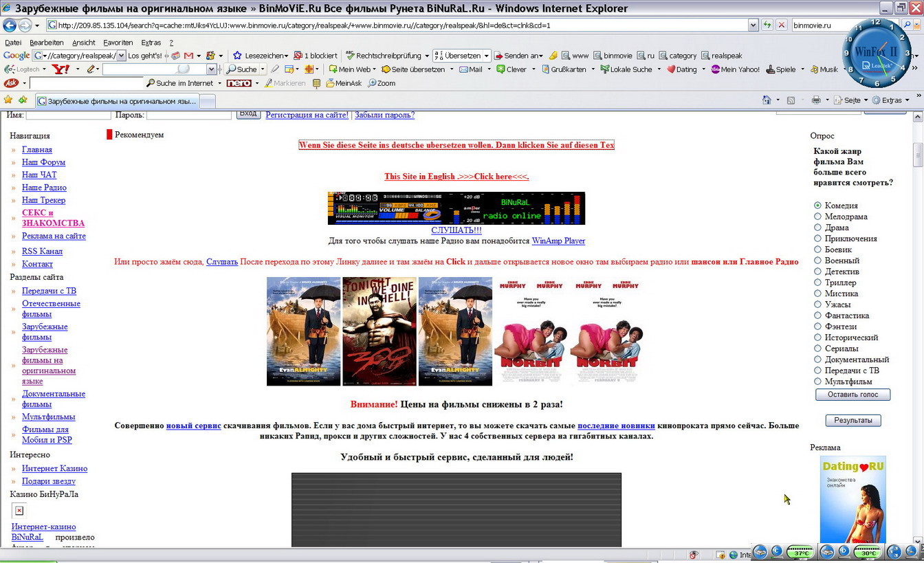
Task: Click the Результаты button
Action: (x=853, y=420)
